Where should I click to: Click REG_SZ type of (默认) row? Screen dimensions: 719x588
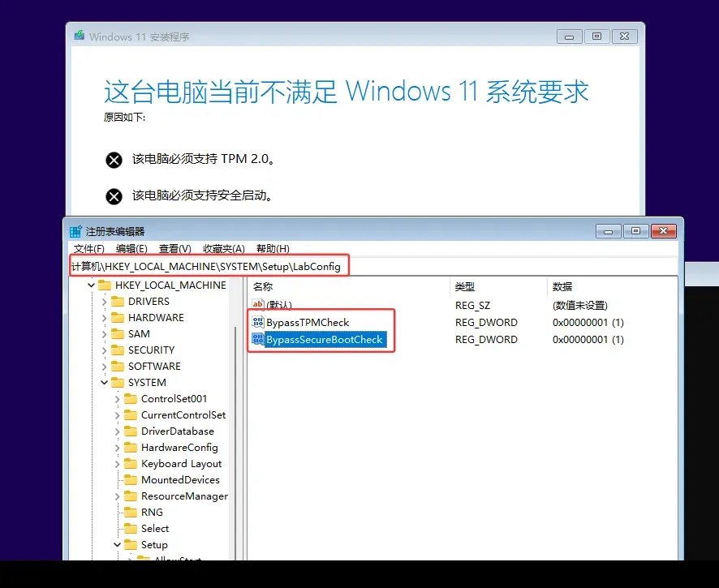coord(472,305)
